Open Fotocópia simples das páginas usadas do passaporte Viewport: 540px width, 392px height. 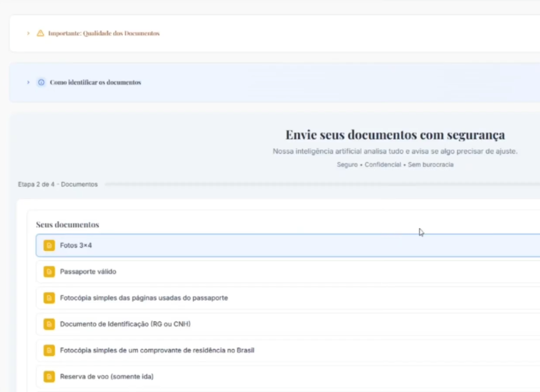[288, 298]
